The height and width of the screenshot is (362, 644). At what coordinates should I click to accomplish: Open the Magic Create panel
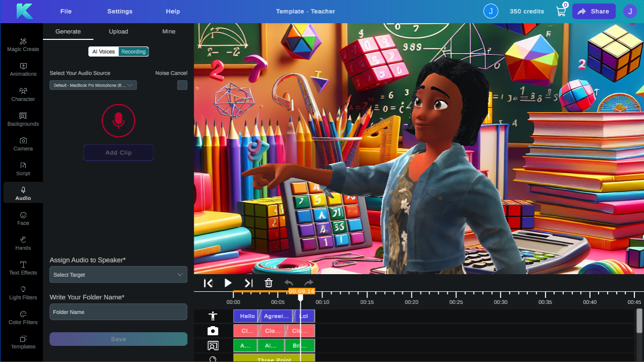point(23,44)
